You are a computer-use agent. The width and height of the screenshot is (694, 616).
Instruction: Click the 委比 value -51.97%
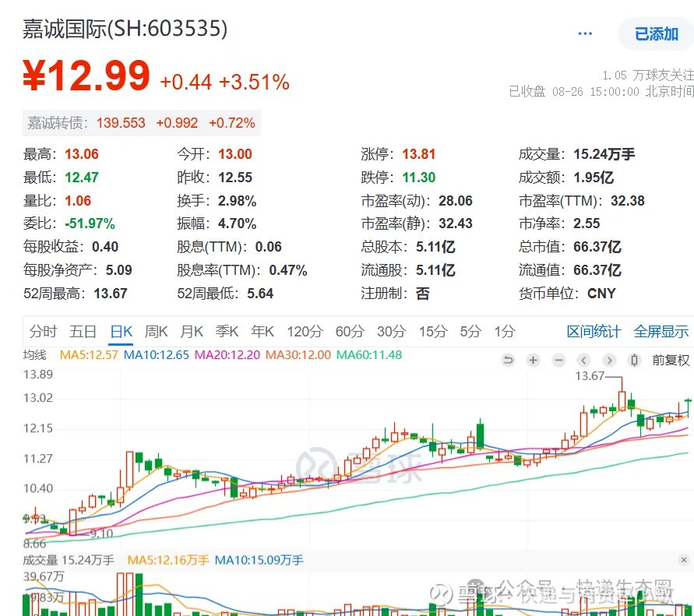point(90,224)
